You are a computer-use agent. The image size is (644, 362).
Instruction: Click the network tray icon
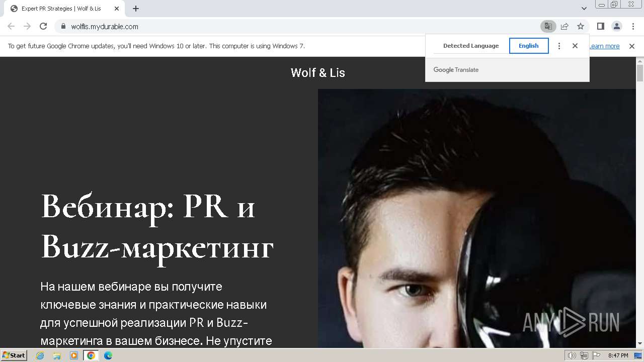point(584,355)
